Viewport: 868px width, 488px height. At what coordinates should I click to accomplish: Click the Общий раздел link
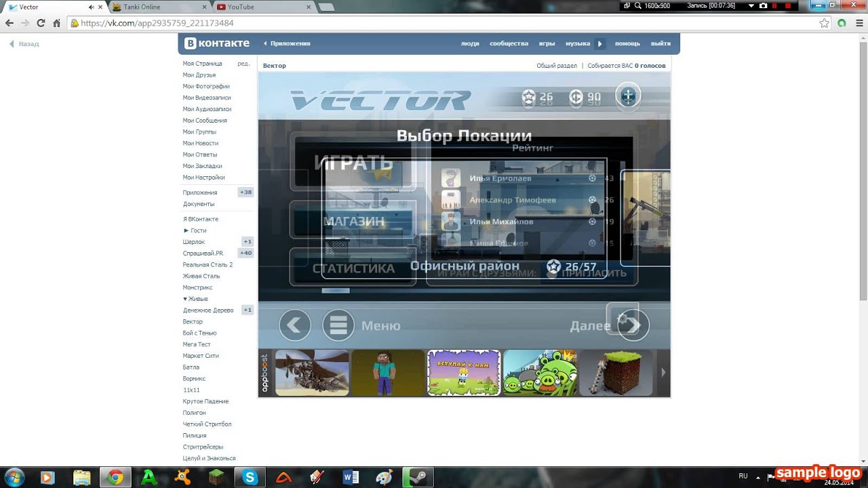[557, 66]
